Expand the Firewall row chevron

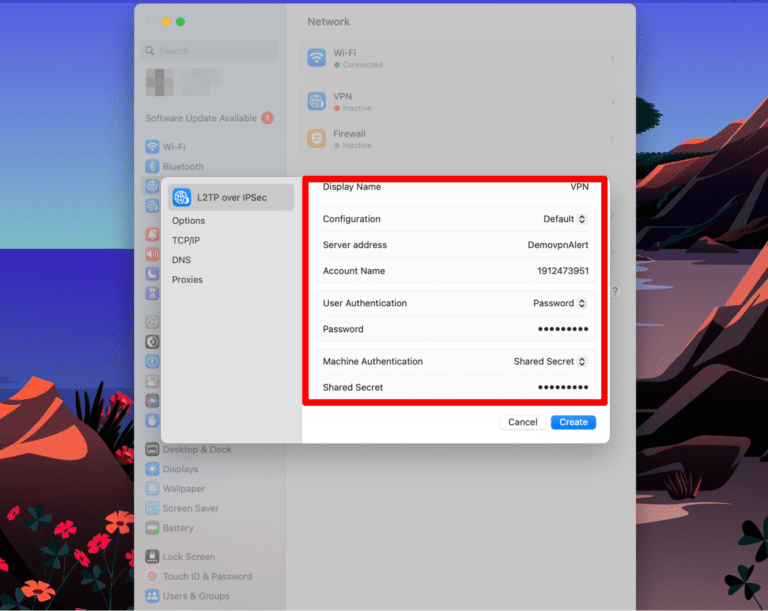pos(612,139)
